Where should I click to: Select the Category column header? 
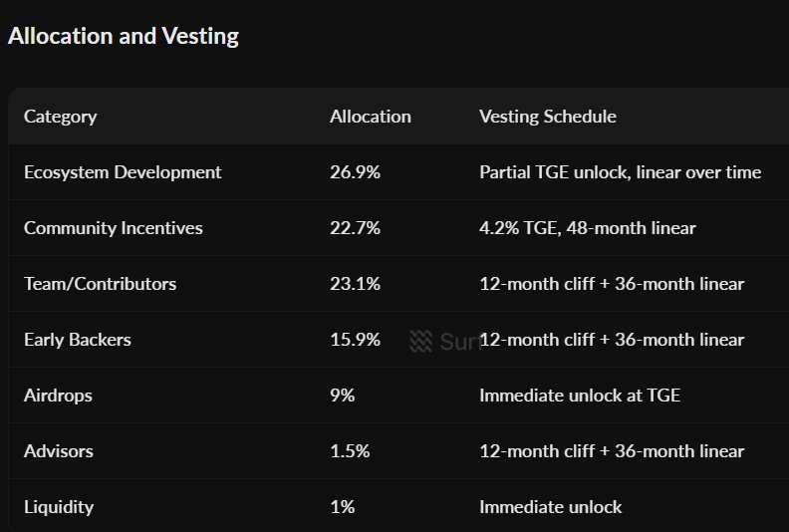pyautogui.click(x=60, y=117)
